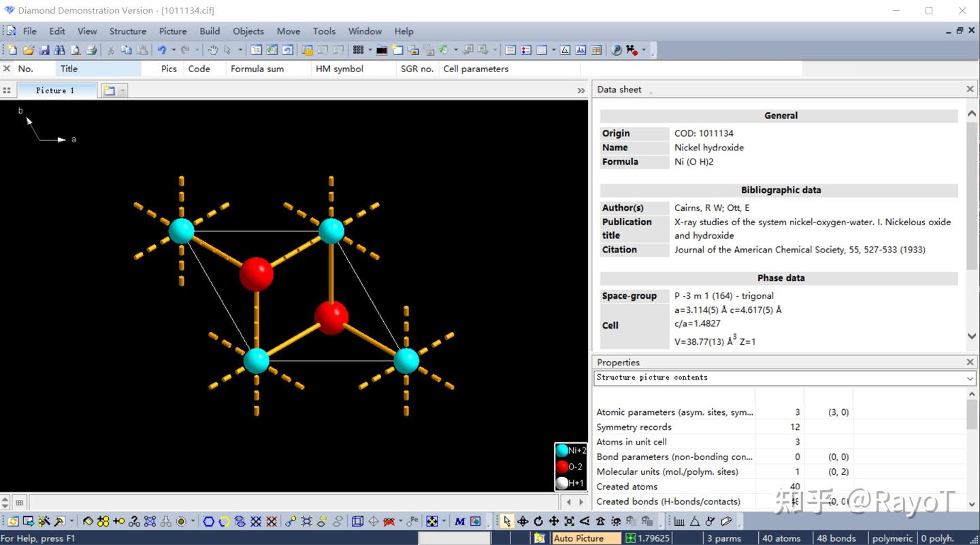The height and width of the screenshot is (545, 980).
Task: Click the Formula sum column header
Action: point(257,69)
